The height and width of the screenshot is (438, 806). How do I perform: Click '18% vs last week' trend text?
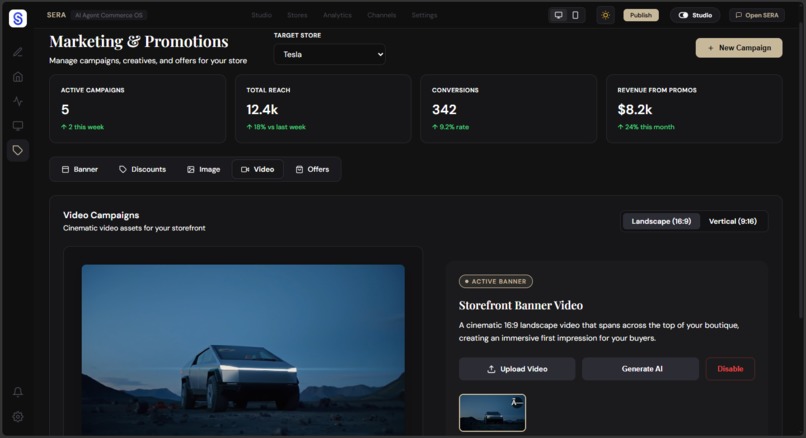point(276,127)
